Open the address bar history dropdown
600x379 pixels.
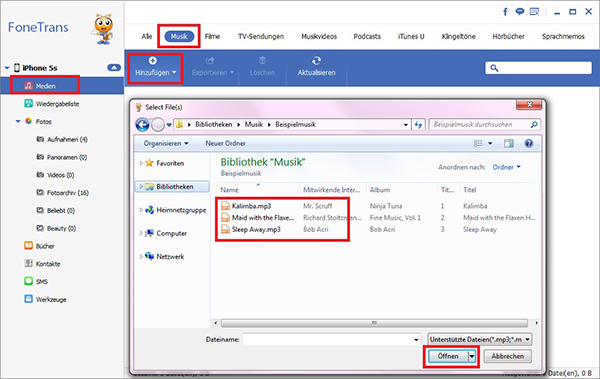[406, 125]
